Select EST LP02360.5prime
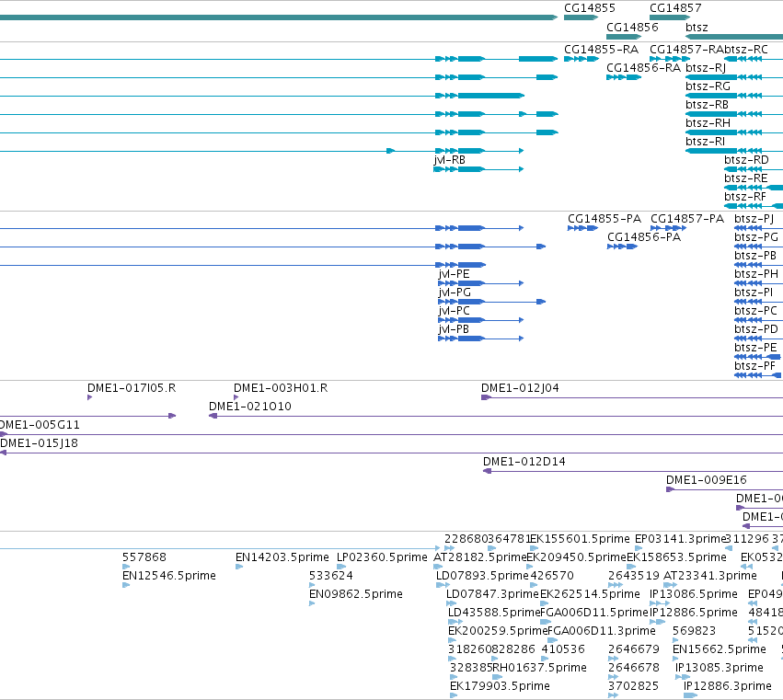Image resolution: width=783 pixels, height=700 pixels. [x=382, y=557]
